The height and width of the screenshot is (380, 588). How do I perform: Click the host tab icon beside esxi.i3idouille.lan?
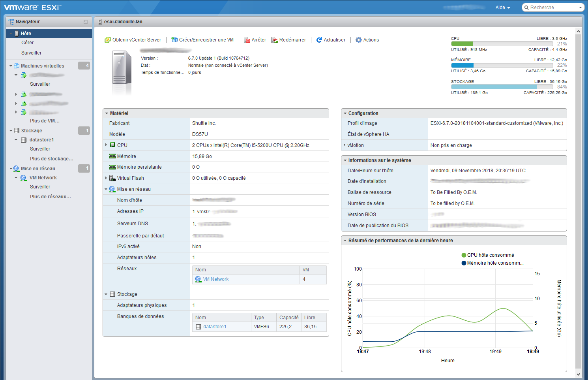(99, 22)
